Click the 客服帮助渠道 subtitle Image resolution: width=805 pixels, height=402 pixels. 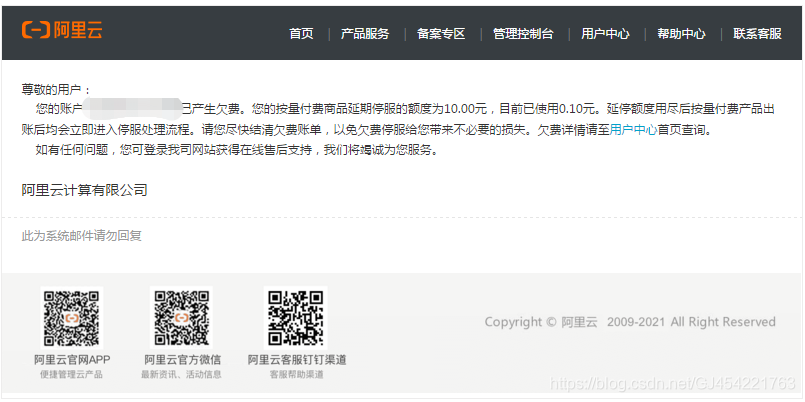pyautogui.click(x=297, y=374)
